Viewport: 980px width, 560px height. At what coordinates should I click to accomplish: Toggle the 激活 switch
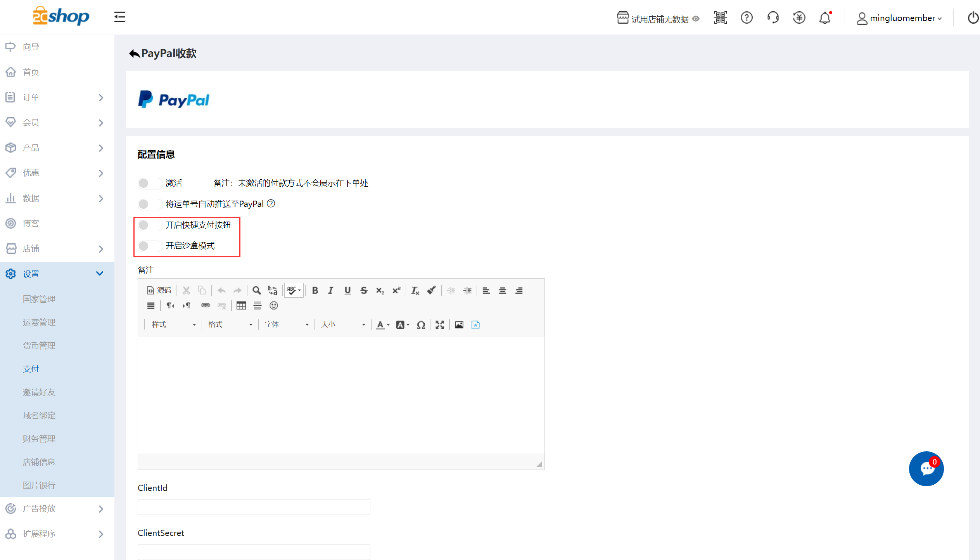click(150, 183)
